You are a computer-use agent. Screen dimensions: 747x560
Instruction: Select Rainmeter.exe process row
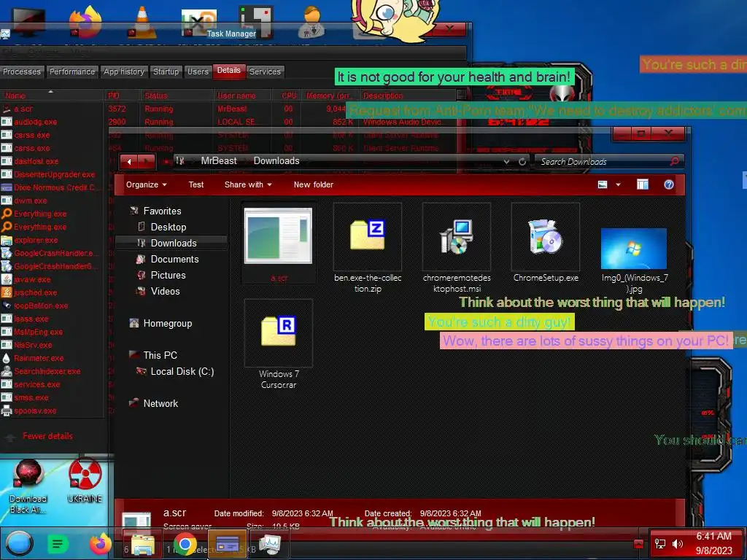pos(53,358)
